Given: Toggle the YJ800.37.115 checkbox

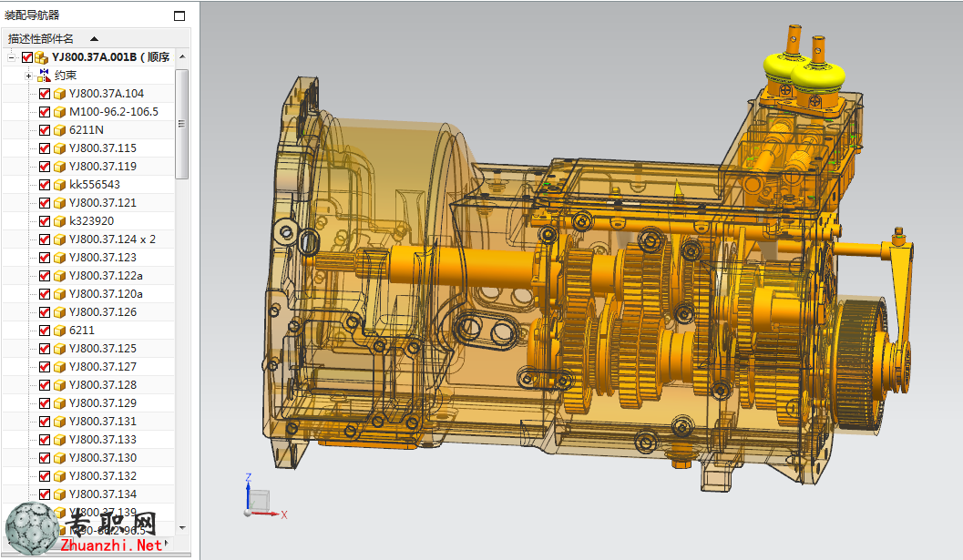Looking at the screenshot, I should point(45,148).
